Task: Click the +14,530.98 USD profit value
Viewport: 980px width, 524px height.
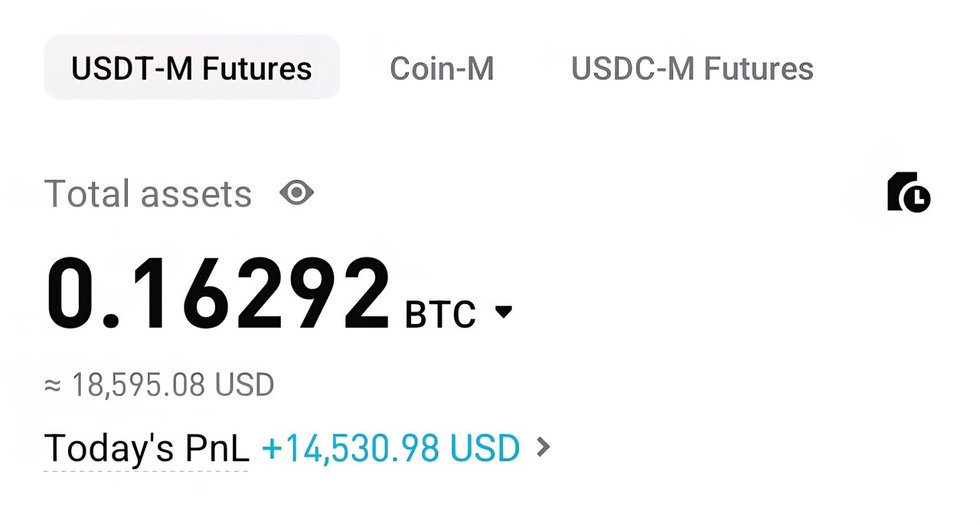Action: [x=390, y=448]
